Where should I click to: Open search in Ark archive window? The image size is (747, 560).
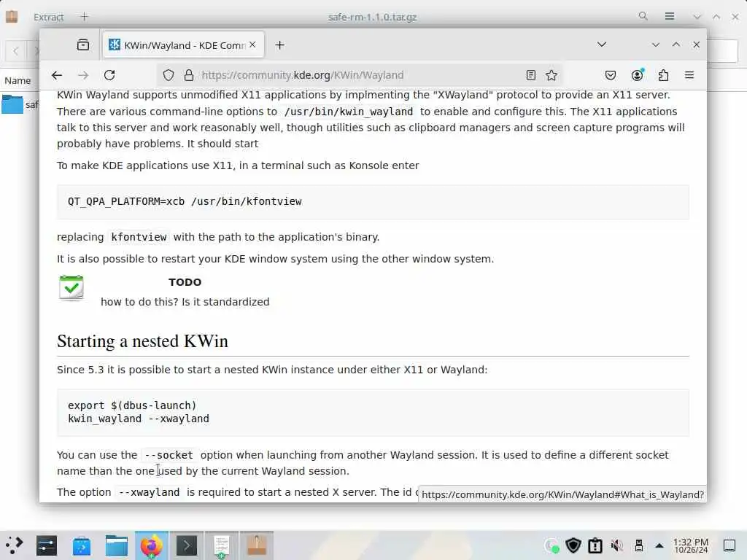[x=643, y=16]
